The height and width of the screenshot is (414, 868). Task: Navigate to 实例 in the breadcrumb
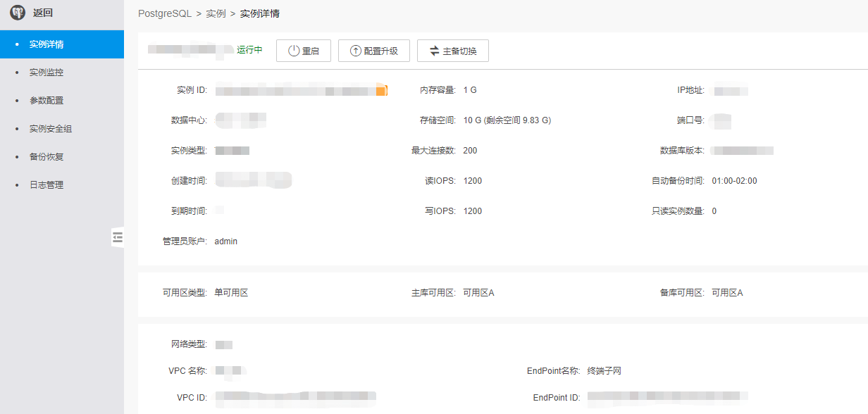click(216, 14)
